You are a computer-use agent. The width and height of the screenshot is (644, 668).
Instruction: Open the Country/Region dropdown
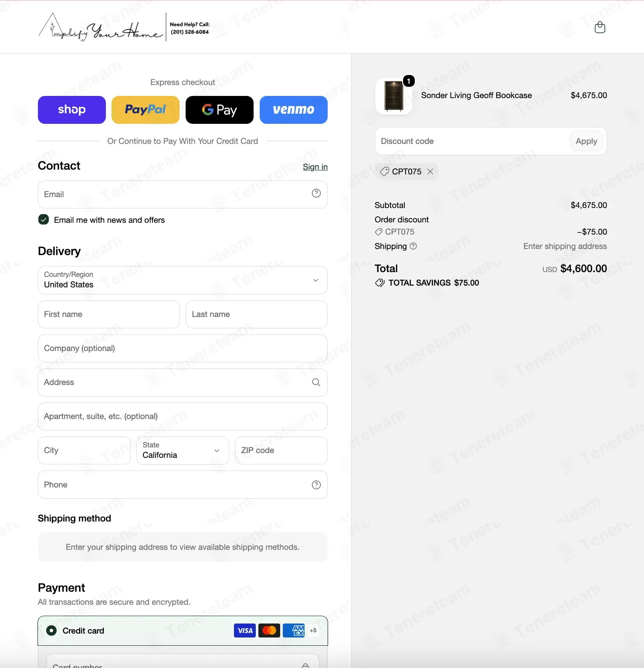[183, 280]
